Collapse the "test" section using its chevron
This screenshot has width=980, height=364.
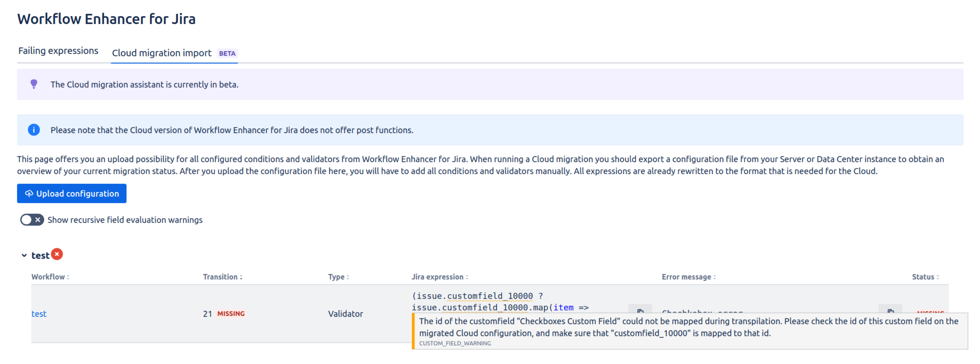pyautogui.click(x=23, y=255)
